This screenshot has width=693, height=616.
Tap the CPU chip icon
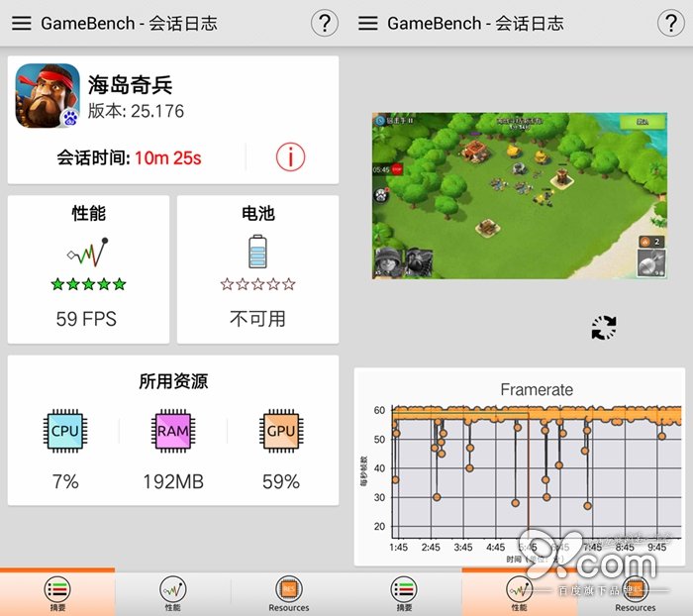[x=65, y=431]
